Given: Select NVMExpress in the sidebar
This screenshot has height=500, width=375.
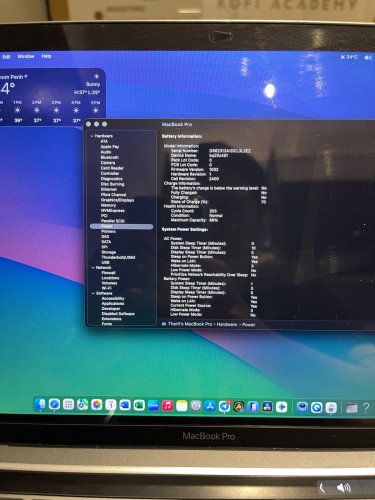Looking at the screenshot, I should tap(113, 211).
